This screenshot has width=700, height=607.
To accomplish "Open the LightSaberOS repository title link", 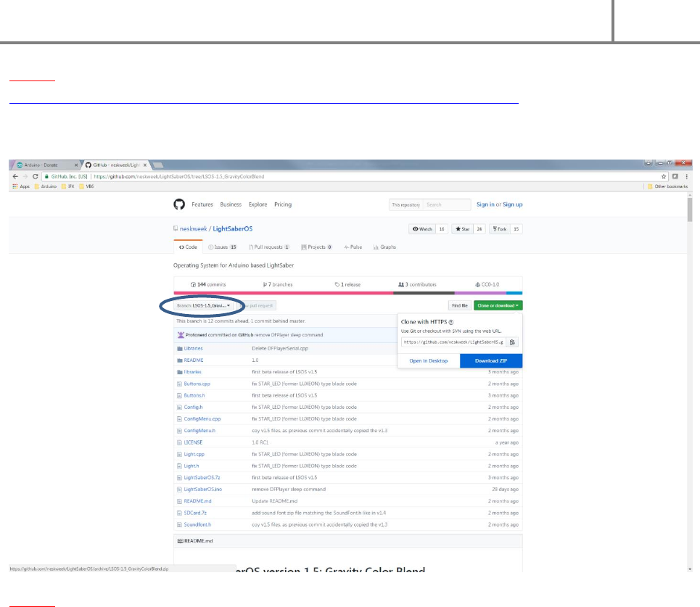I will click(233, 228).
